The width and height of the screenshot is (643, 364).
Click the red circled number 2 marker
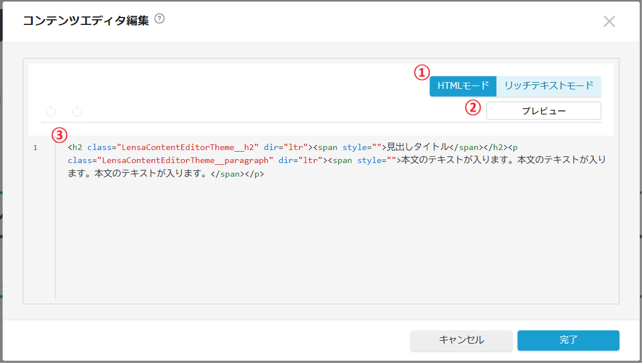click(473, 108)
